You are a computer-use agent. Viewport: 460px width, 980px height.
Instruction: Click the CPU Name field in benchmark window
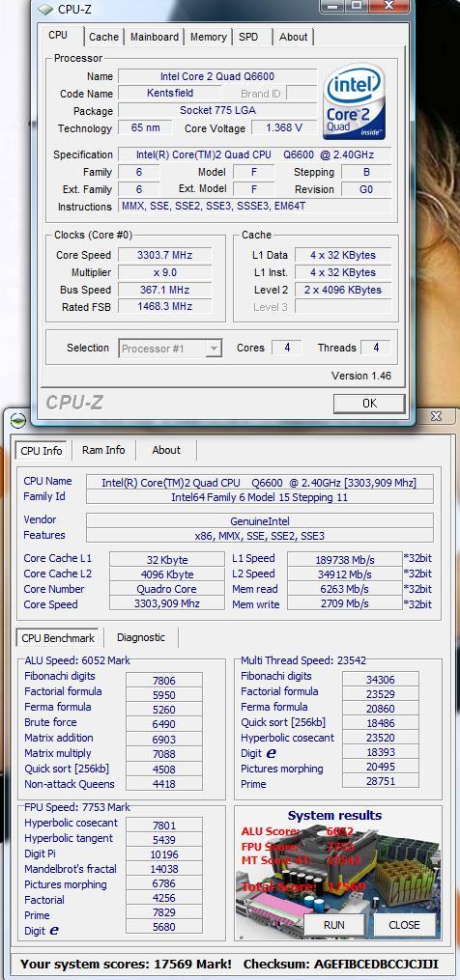[259, 482]
